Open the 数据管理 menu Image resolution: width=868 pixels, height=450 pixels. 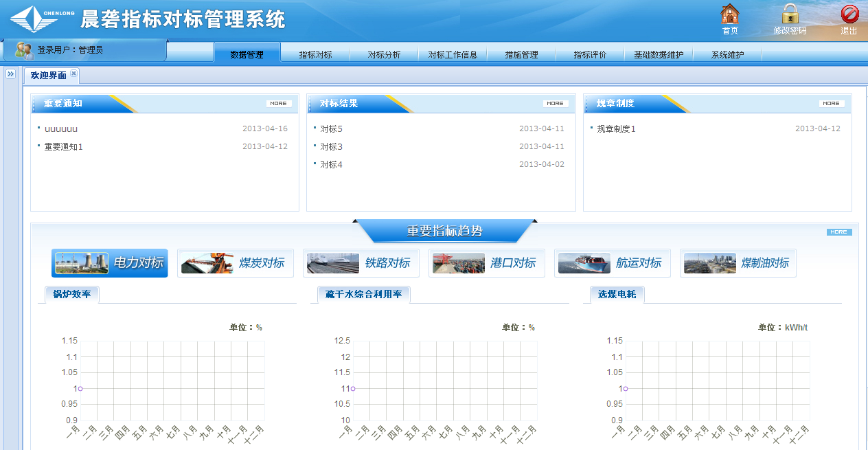247,54
